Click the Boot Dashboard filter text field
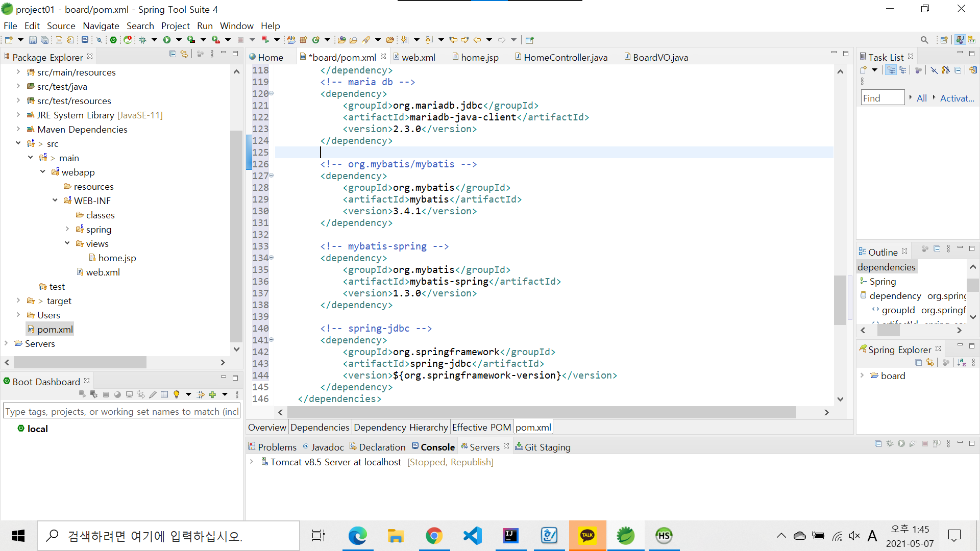Image resolution: width=980 pixels, height=551 pixels. click(121, 411)
